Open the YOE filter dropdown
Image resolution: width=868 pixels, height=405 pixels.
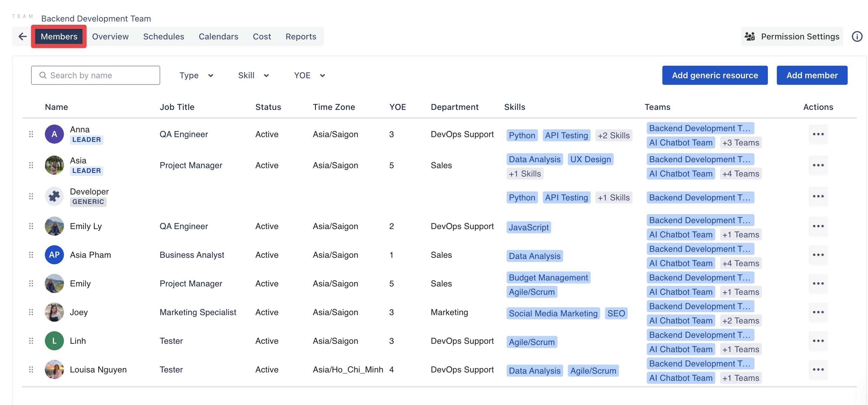(x=309, y=75)
